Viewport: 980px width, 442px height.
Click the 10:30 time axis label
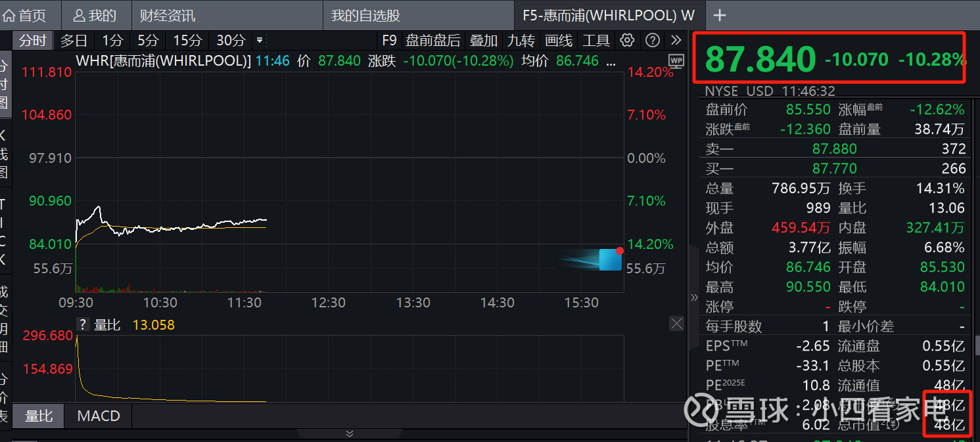point(160,303)
